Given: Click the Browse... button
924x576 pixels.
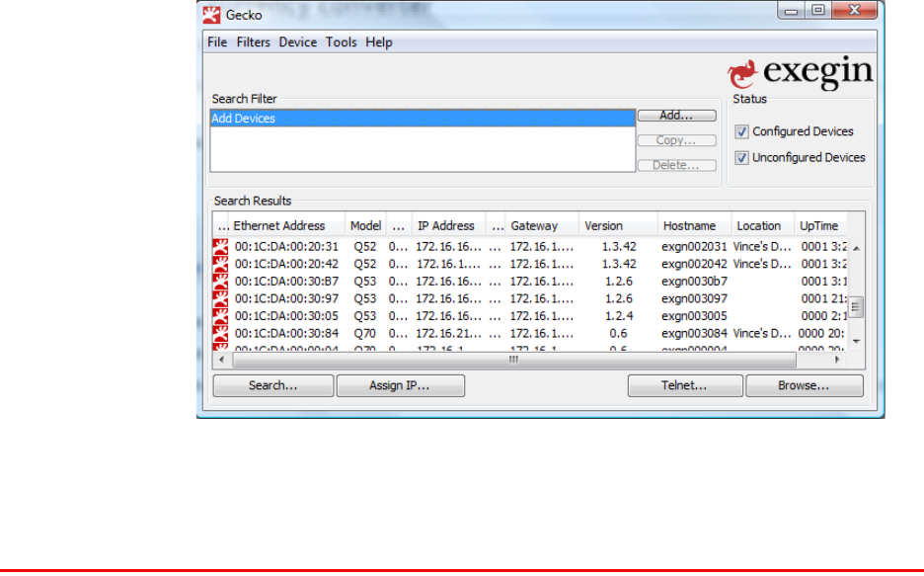Looking at the screenshot, I should (805, 385).
